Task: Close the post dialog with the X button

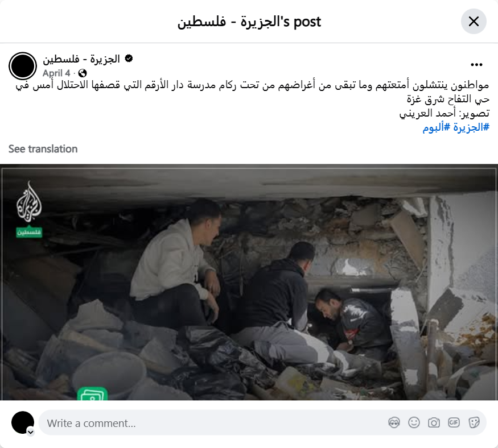Action: [473, 22]
